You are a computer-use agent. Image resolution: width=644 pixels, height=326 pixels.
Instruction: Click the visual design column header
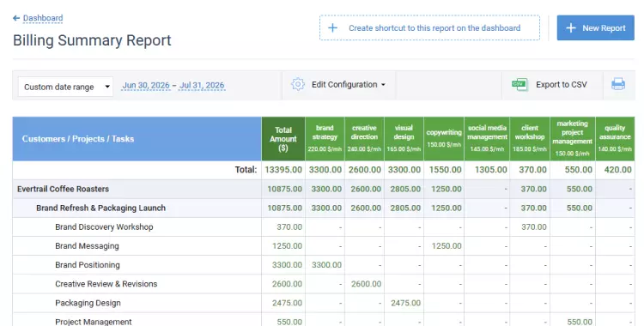pyautogui.click(x=404, y=139)
